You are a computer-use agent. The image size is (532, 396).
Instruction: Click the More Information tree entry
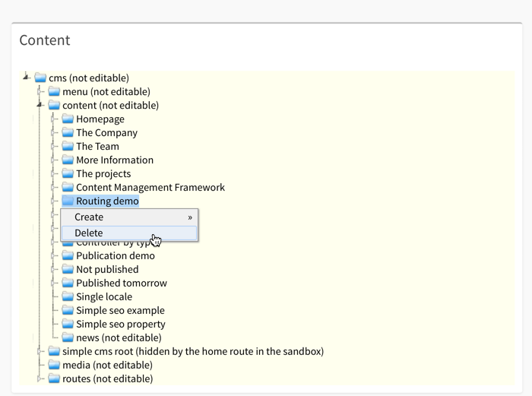(x=114, y=160)
